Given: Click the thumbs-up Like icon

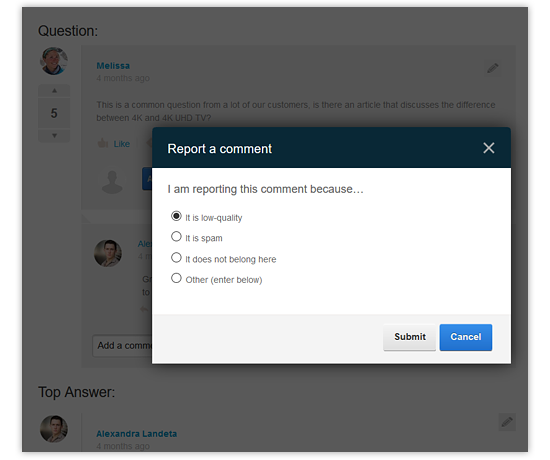Looking at the screenshot, I should (102, 143).
